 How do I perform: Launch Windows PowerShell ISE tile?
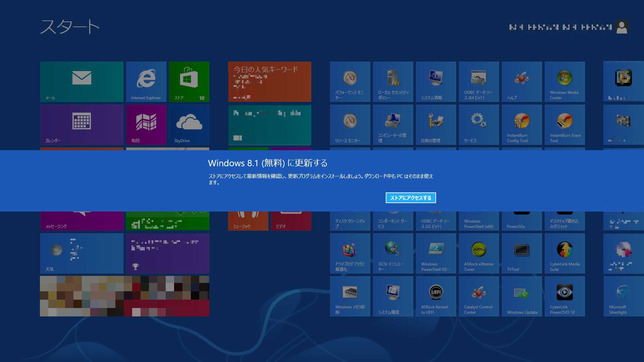click(436, 253)
